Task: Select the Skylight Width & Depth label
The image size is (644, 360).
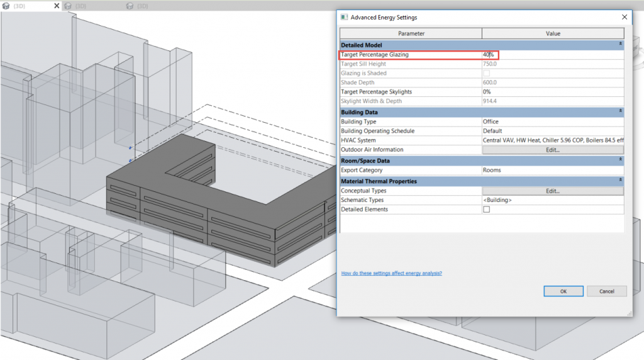Action: [x=371, y=101]
